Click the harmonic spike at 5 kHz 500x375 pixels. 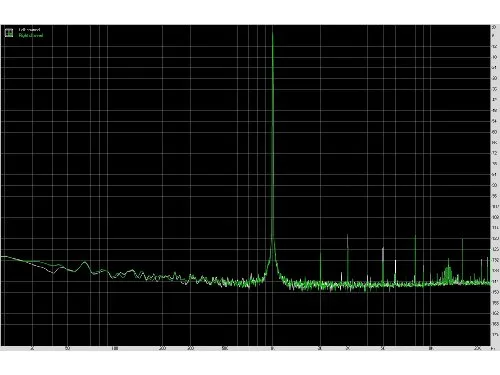(383, 265)
